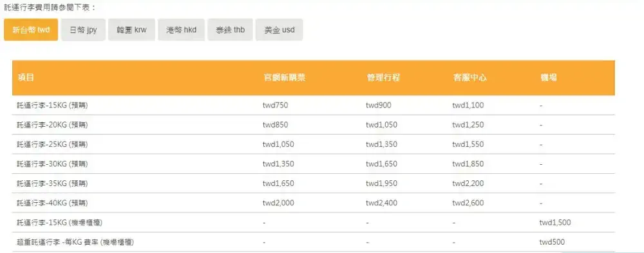Screen dimensions: 644x253
Task: Open the 港幣 hkd currency tab
Action: tap(181, 30)
